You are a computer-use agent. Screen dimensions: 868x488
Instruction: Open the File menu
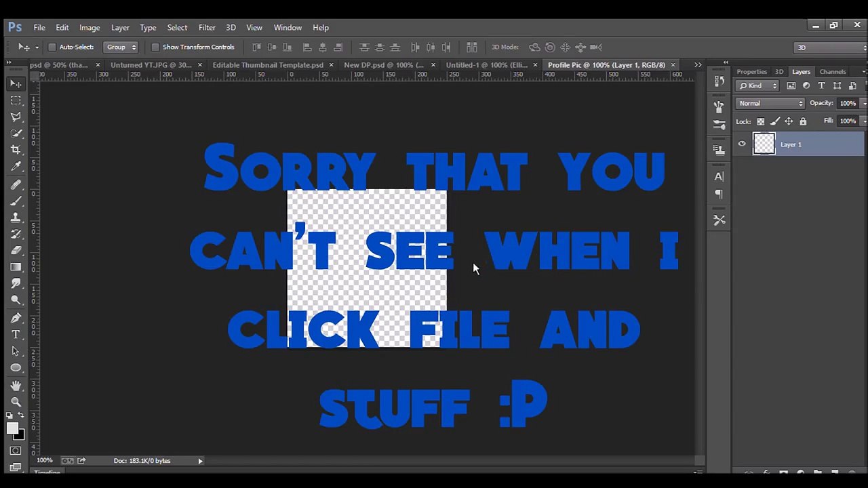(39, 28)
